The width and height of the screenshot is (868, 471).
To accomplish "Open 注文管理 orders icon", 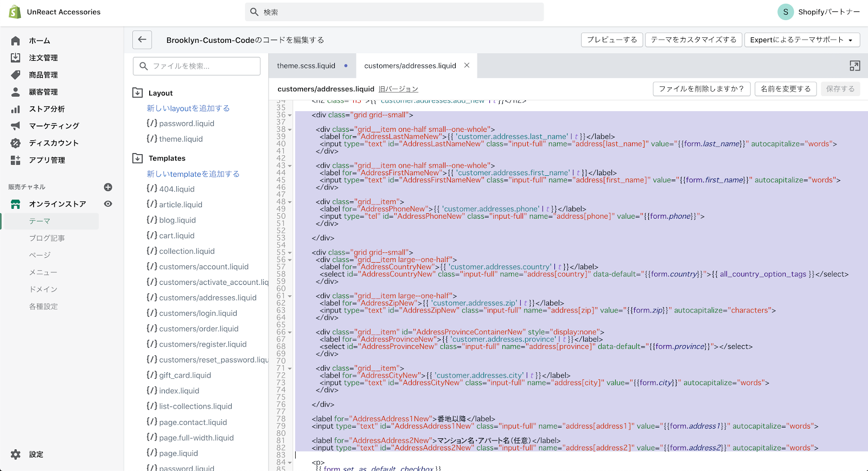I will pyautogui.click(x=16, y=58).
